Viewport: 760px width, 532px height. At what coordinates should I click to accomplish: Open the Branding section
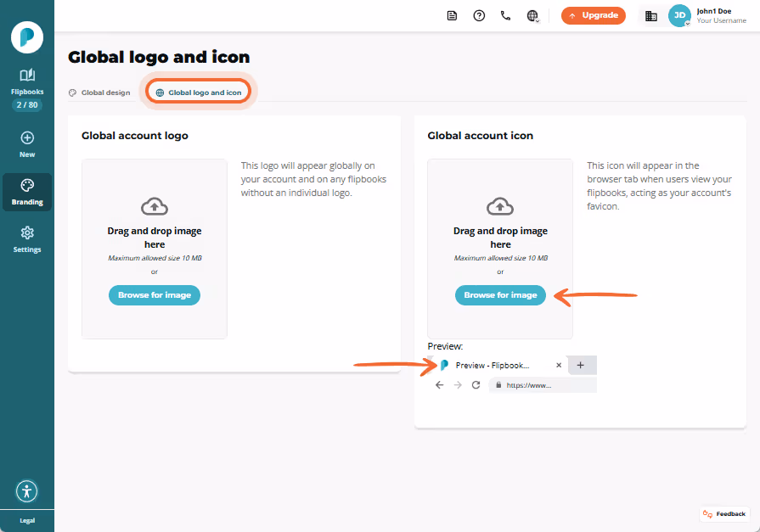[27, 193]
